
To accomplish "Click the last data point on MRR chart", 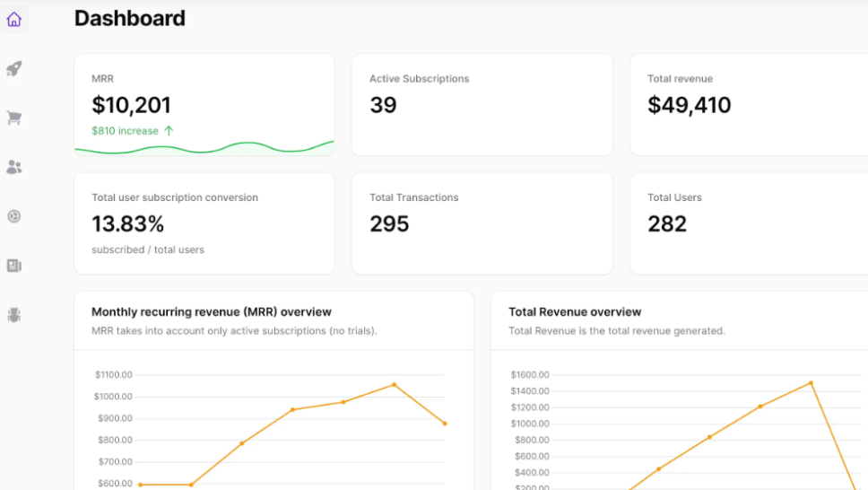I will click(445, 424).
